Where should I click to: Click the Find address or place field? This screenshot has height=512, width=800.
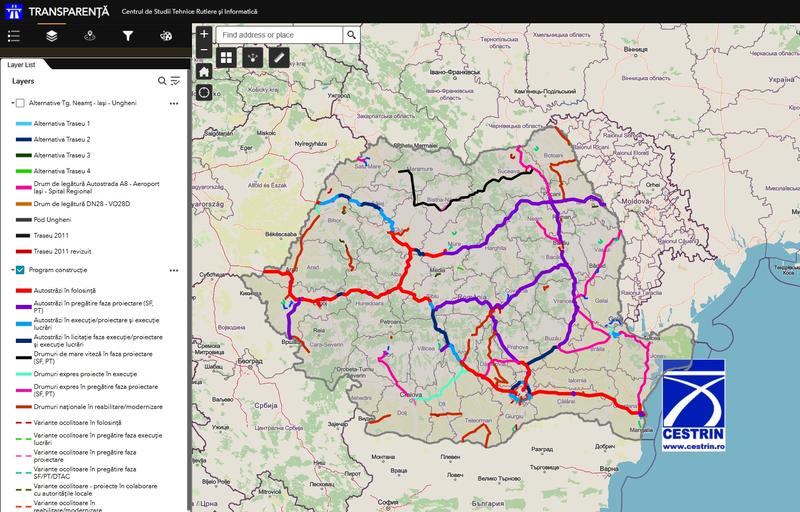(279, 34)
